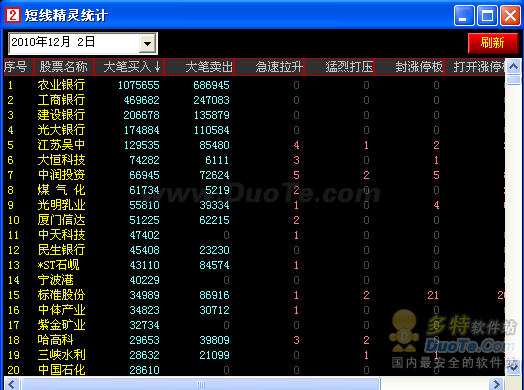Click the 刷新 refresh button
Viewport: 524px width, 390px height.
pos(493,43)
